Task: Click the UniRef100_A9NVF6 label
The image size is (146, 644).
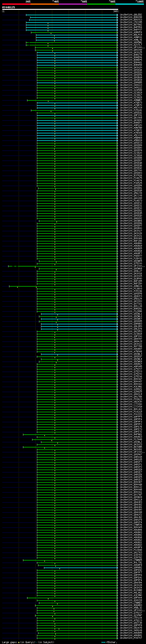Action: [x=131, y=32]
